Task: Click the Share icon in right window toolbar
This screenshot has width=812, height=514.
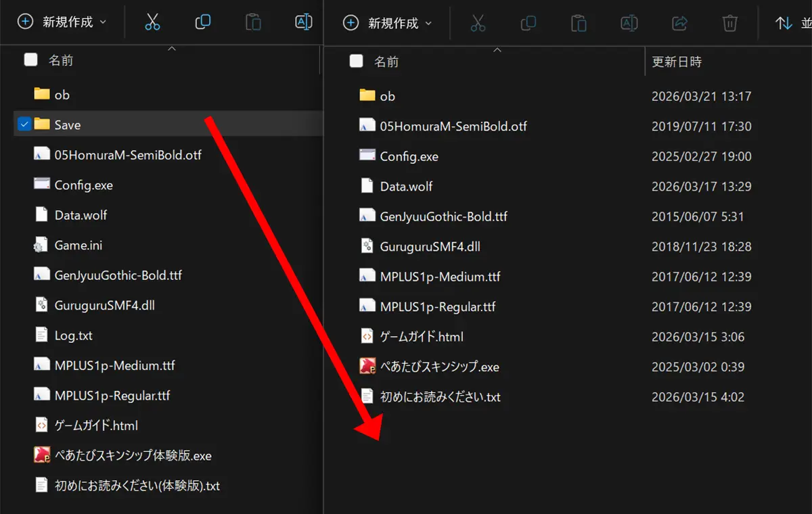Action: [x=679, y=24]
